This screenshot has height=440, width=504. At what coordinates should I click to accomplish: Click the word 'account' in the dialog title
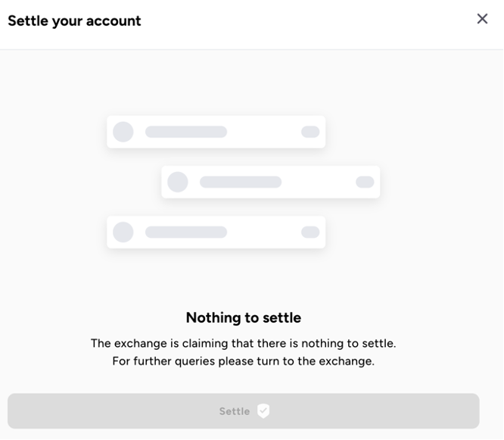click(113, 20)
